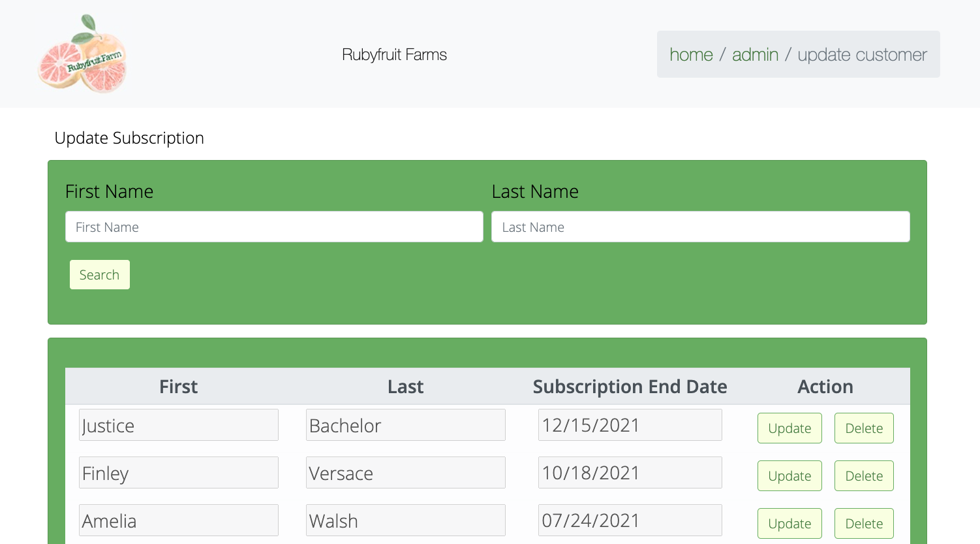Navigate to the admin page
The image size is (980, 544).
pos(755,54)
